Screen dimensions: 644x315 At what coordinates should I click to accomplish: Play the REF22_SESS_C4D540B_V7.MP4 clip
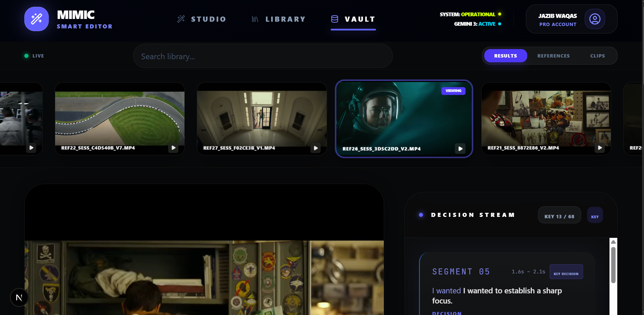(x=173, y=148)
